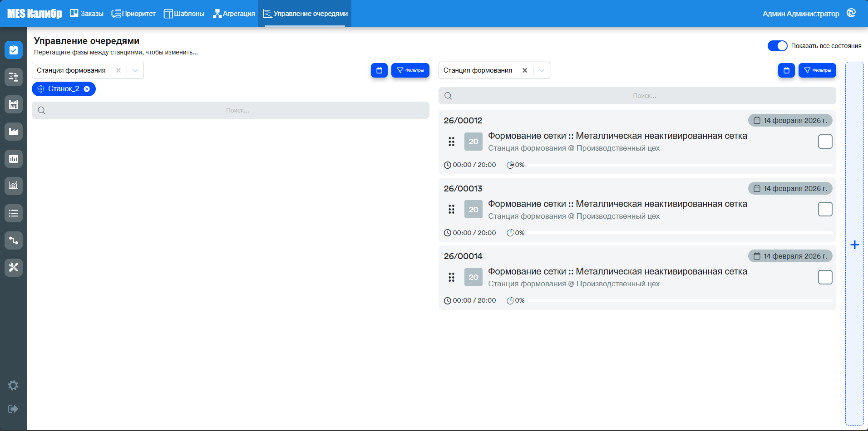This screenshot has height=431, width=868.
Task: Open right panel Фильтры button
Action: pyautogui.click(x=817, y=70)
